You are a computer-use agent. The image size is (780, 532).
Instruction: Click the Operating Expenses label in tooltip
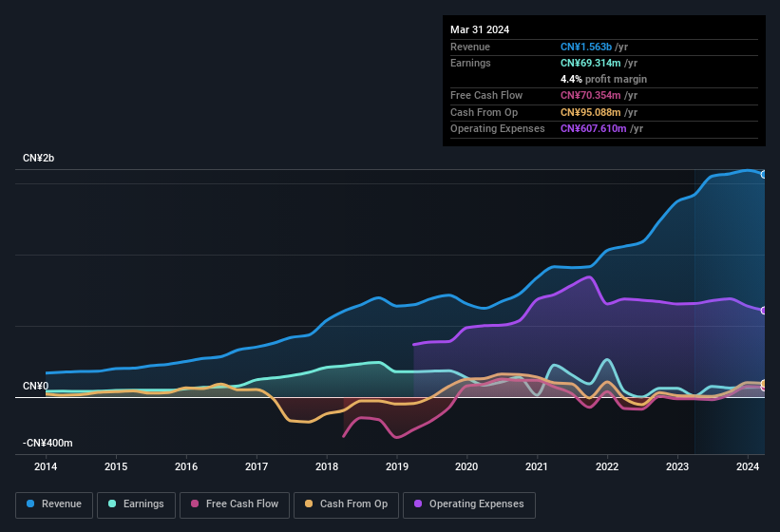(x=498, y=129)
